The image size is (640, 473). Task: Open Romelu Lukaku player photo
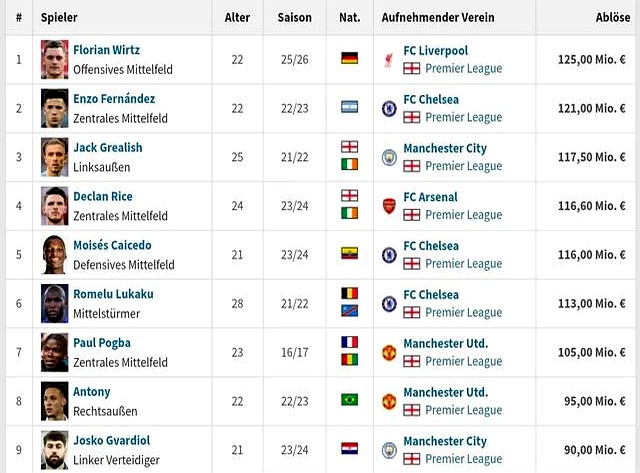point(55,304)
